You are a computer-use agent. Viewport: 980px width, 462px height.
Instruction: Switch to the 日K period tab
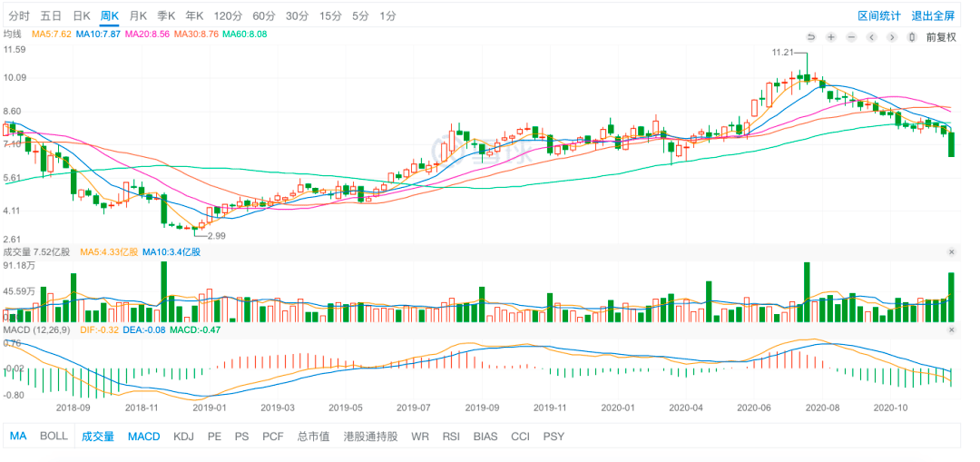pos(81,15)
